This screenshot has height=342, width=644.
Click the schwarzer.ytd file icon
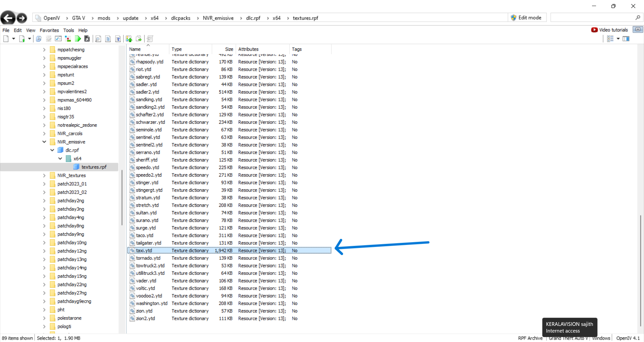(132, 122)
